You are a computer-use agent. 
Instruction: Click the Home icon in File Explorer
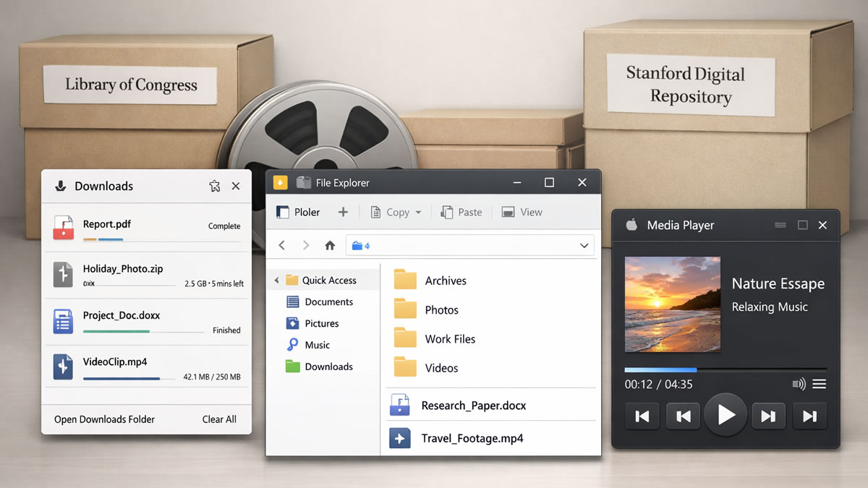pyautogui.click(x=330, y=246)
